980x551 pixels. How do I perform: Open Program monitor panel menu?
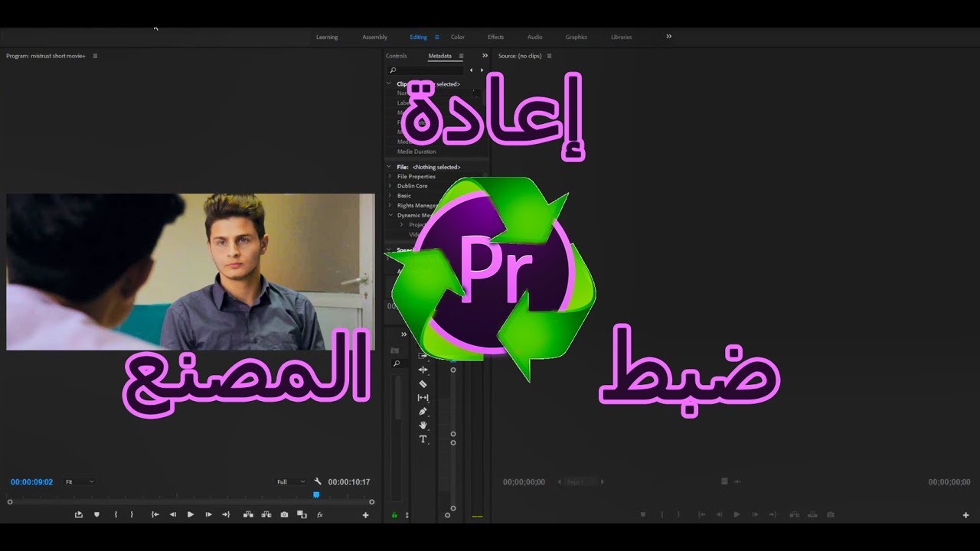(x=95, y=56)
